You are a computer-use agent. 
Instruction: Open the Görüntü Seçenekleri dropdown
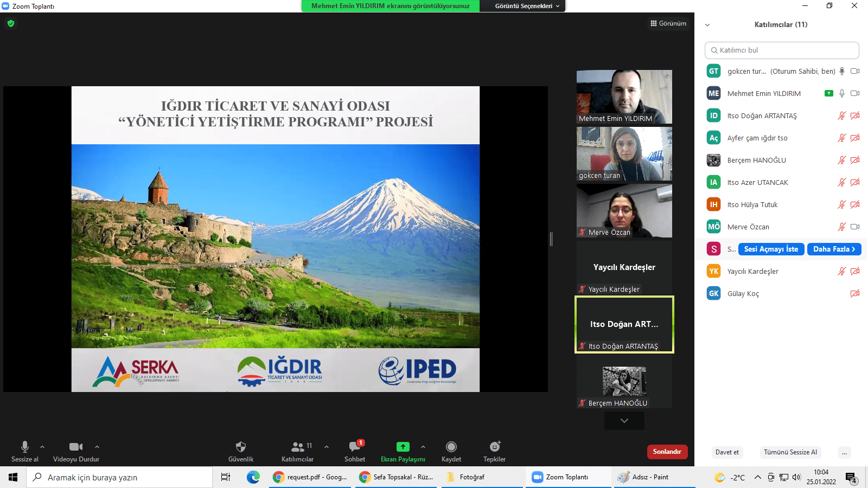click(x=526, y=6)
